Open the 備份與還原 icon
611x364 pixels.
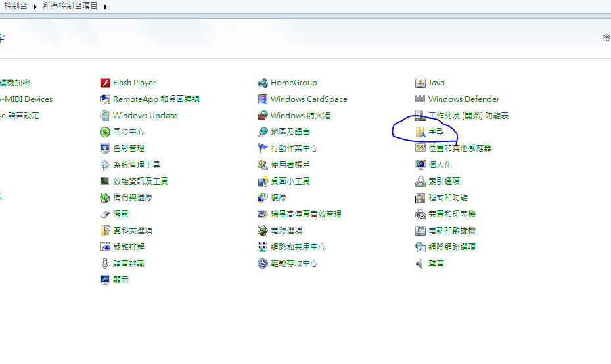pyautogui.click(x=105, y=198)
